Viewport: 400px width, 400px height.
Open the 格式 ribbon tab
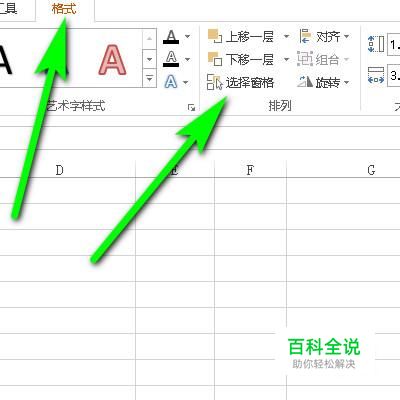(64, 9)
